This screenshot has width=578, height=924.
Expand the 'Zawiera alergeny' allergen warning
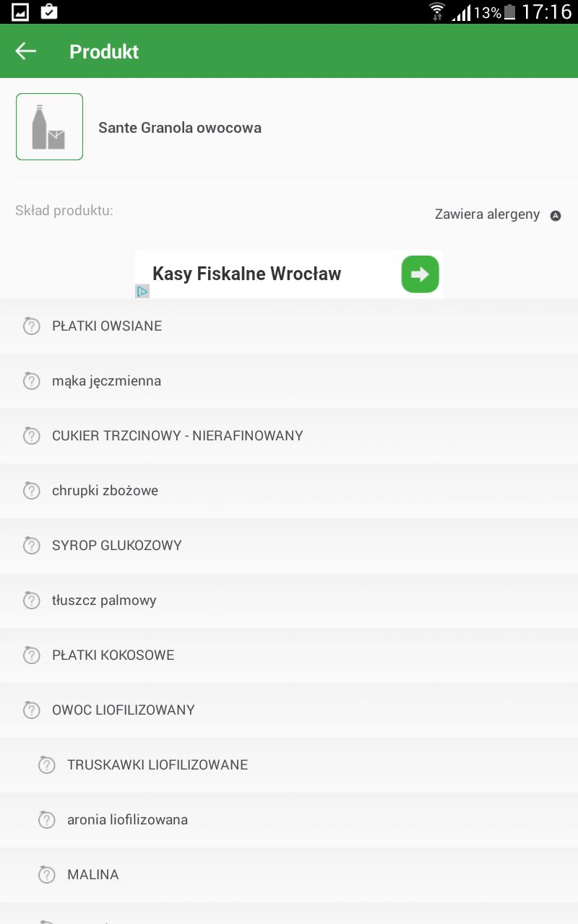pyautogui.click(x=488, y=214)
